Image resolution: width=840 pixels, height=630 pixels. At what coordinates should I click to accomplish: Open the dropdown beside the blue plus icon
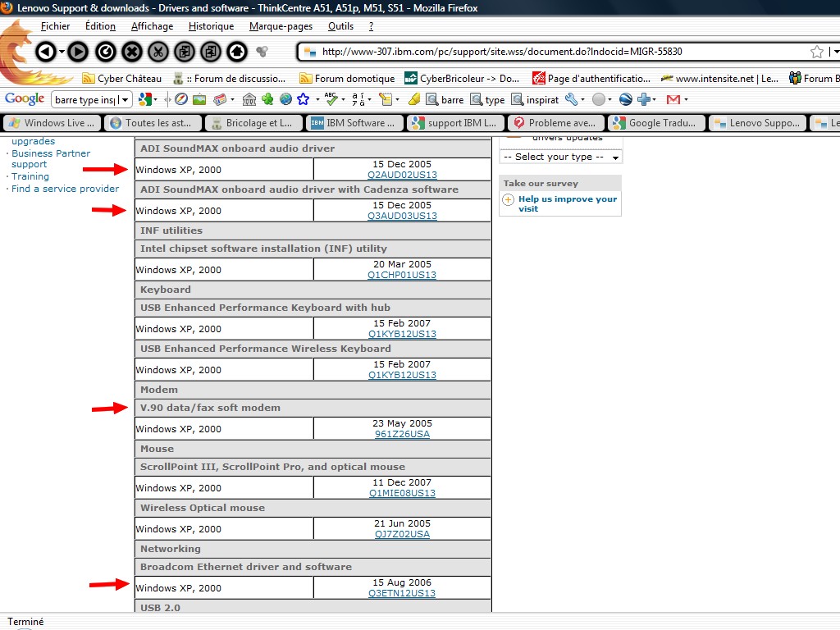(x=654, y=99)
